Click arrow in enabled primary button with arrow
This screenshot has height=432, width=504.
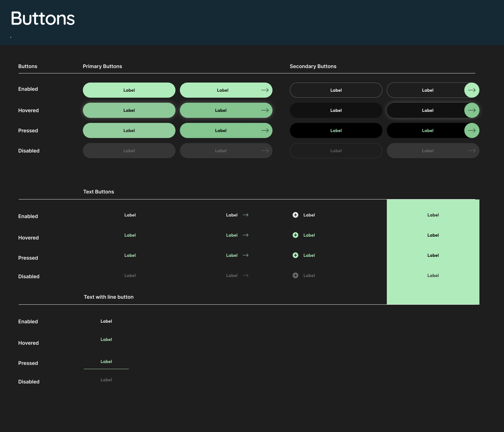pyautogui.click(x=265, y=90)
